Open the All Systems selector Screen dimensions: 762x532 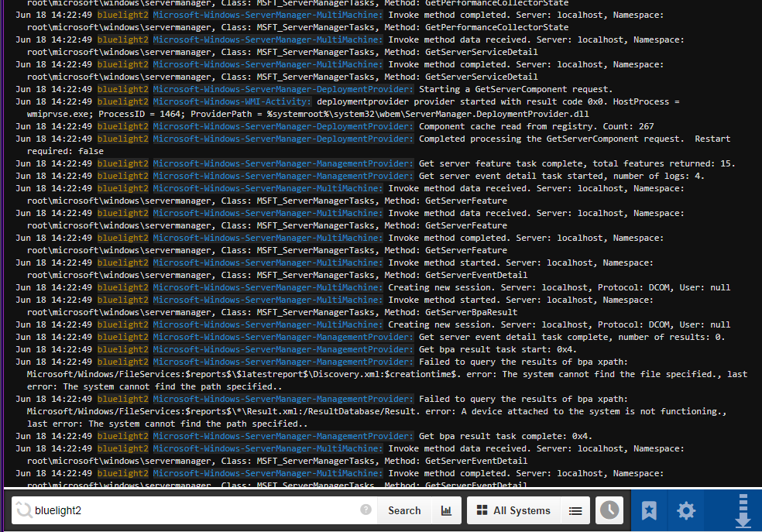coord(514,510)
